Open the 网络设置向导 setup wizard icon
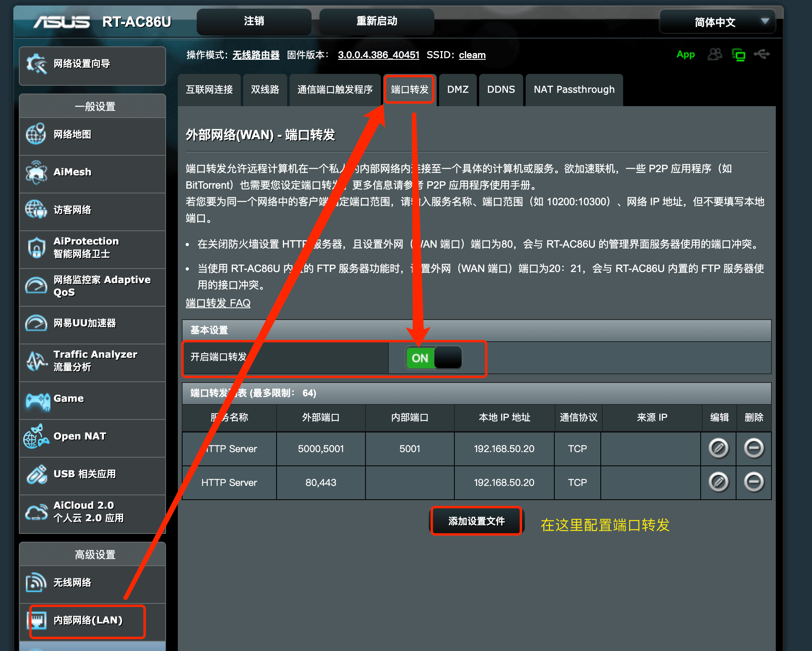The image size is (812, 651). point(36,64)
